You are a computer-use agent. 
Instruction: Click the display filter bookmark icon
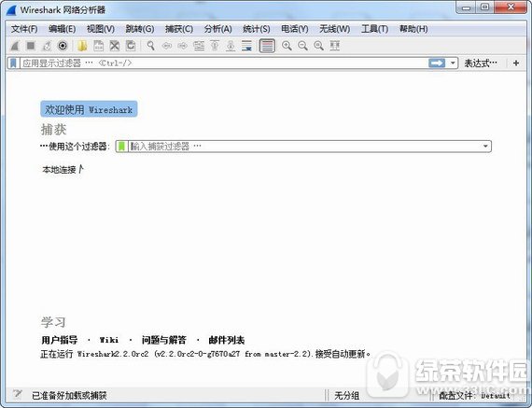13,63
